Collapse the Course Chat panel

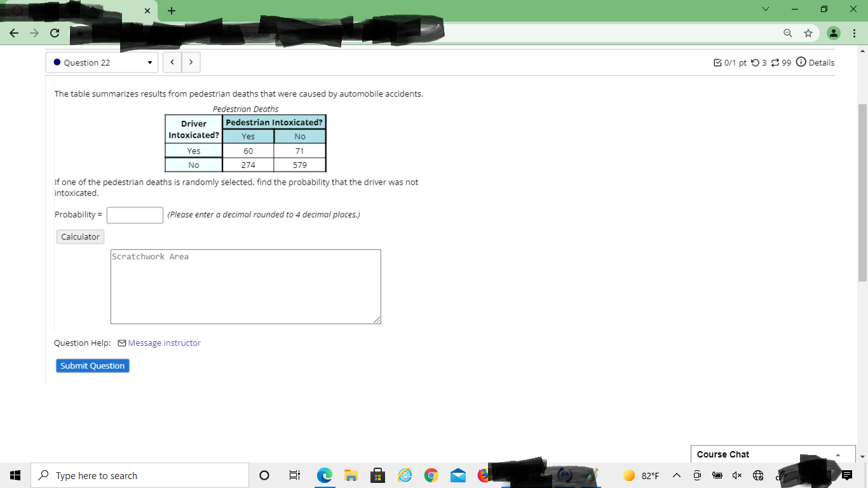(837, 454)
